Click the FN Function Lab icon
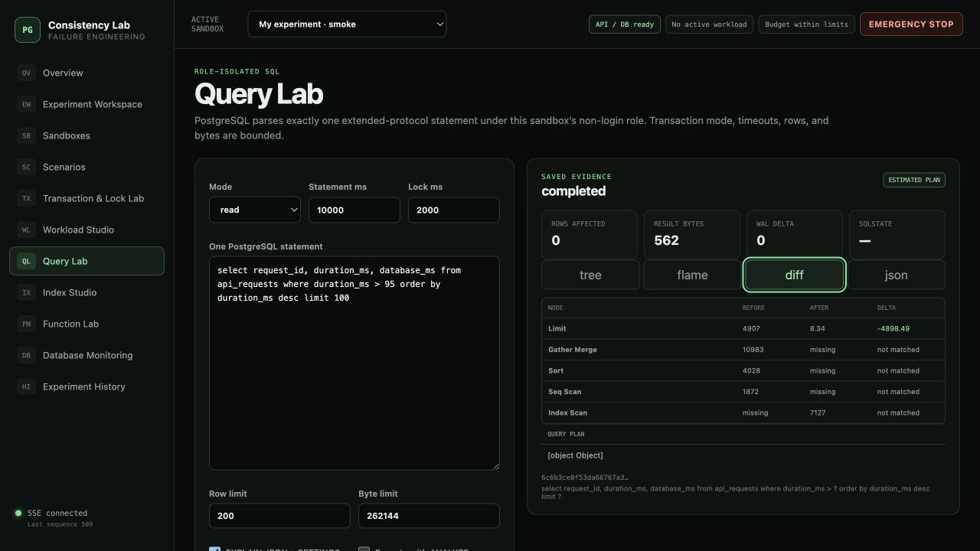The width and height of the screenshot is (980, 551). coord(26,324)
